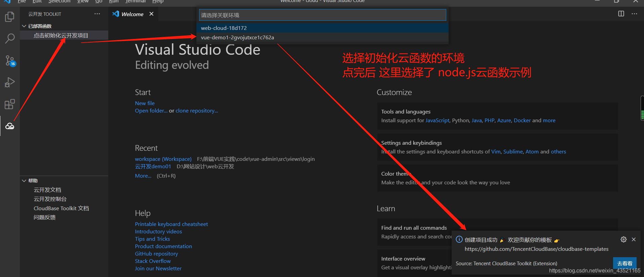The image size is (644, 277).
Task: Open the notification settings gear
Action: pyautogui.click(x=623, y=239)
